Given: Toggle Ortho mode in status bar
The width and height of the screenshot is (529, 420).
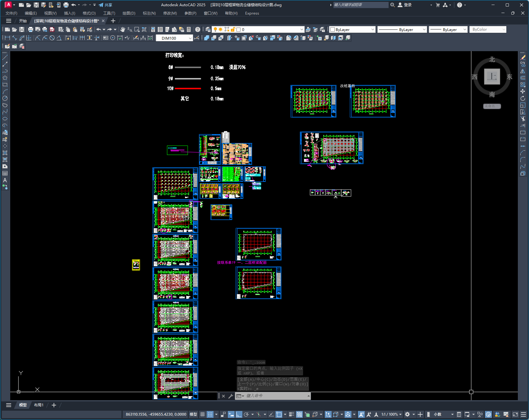Looking at the screenshot, I should [239, 414].
